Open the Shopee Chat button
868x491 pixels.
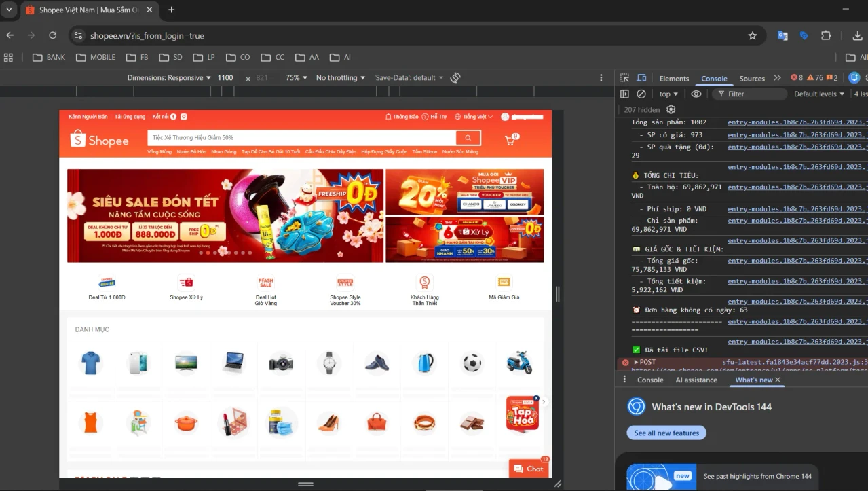pyautogui.click(x=529, y=469)
